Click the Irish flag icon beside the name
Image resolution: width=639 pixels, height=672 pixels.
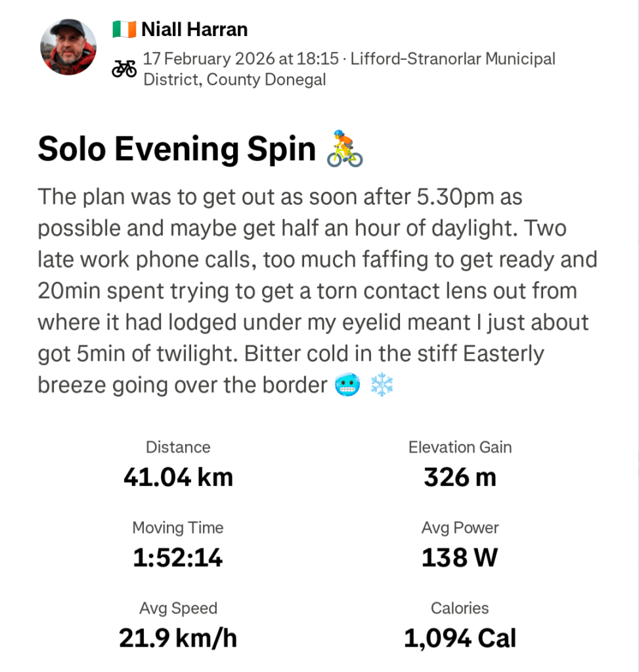[x=124, y=30]
